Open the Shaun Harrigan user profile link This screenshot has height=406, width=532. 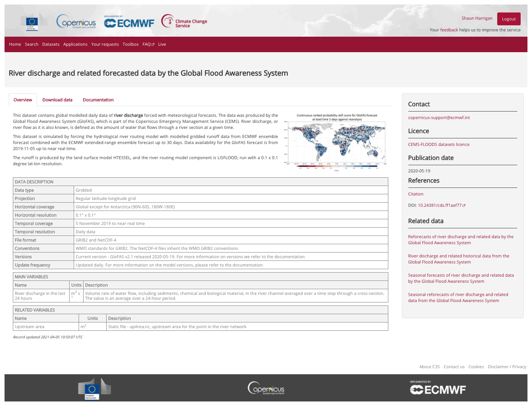(477, 18)
